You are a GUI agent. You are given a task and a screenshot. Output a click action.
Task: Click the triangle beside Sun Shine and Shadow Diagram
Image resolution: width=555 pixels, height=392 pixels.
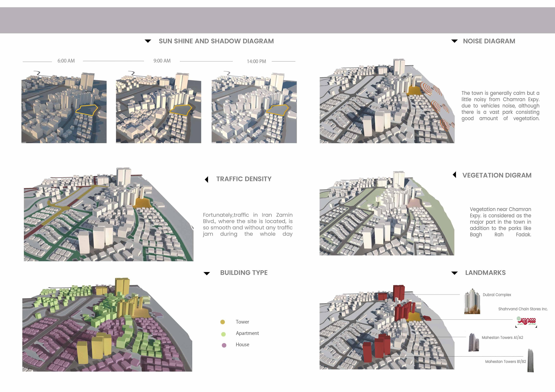click(148, 41)
